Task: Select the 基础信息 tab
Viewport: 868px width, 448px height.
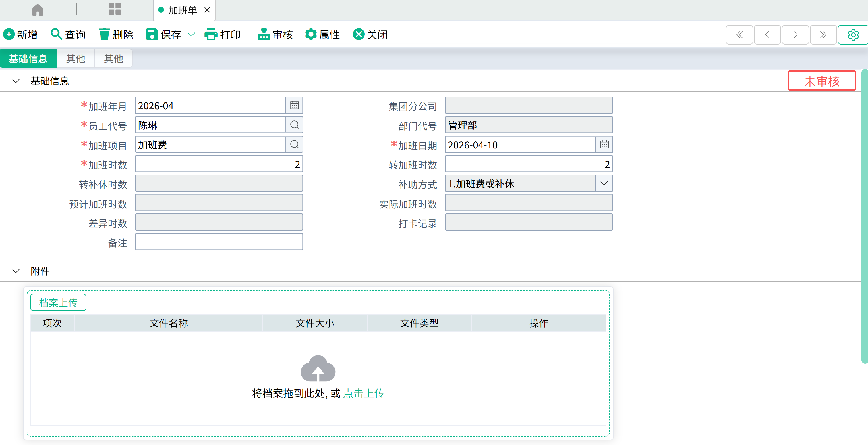Action: pyautogui.click(x=28, y=58)
